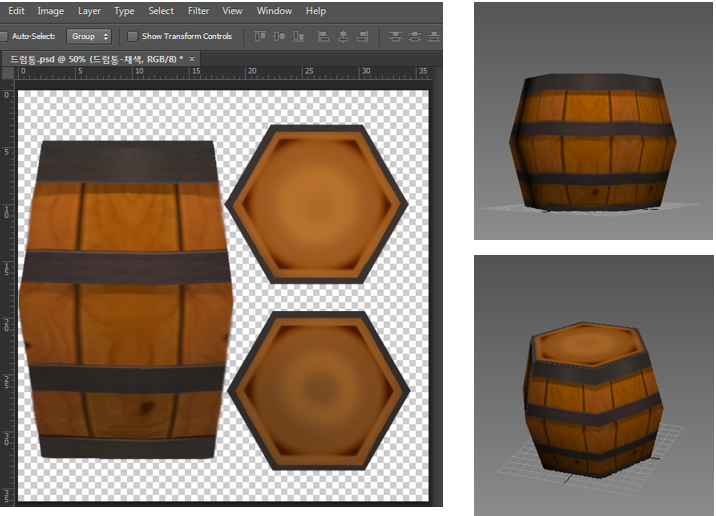Click the top hexagon lid texture on canvas
The image size is (716, 516).
coord(316,206)
